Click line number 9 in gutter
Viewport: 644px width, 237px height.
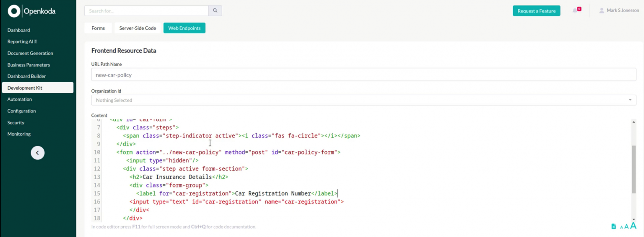coord(99,144)
